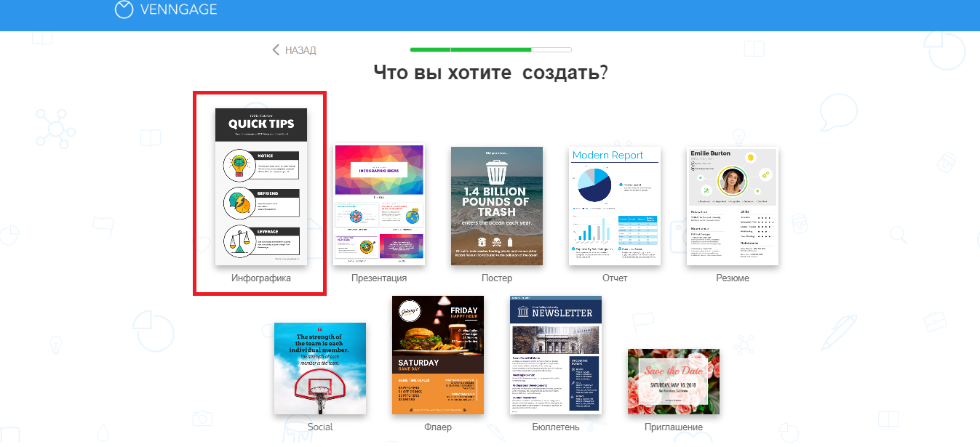The image size is (980, 447).
Task: Click the Приглашение label
Action: [674, 427]
